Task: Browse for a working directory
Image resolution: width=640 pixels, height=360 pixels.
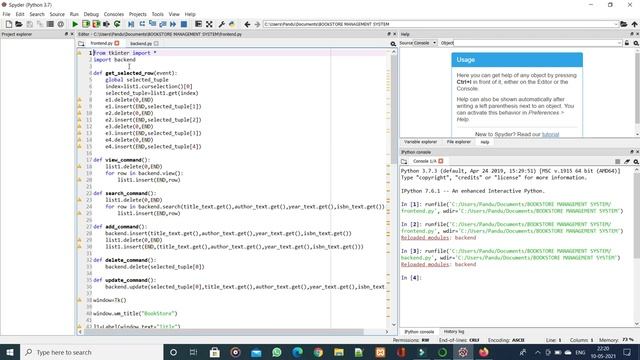Action: (624, 24)
